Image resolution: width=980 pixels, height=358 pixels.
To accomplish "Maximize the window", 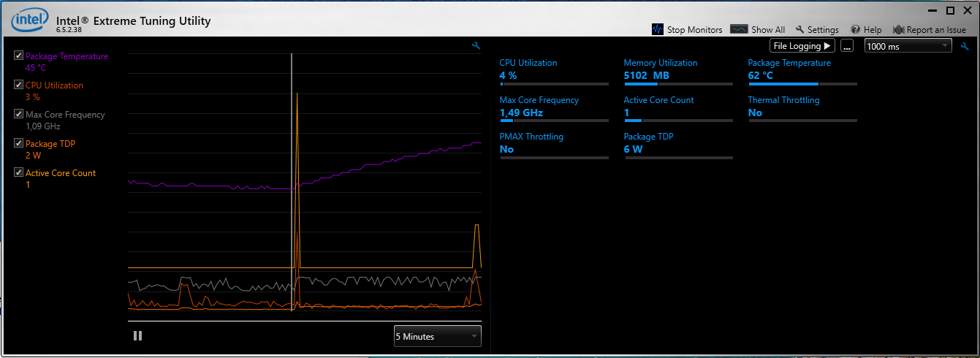I will 950,10.
